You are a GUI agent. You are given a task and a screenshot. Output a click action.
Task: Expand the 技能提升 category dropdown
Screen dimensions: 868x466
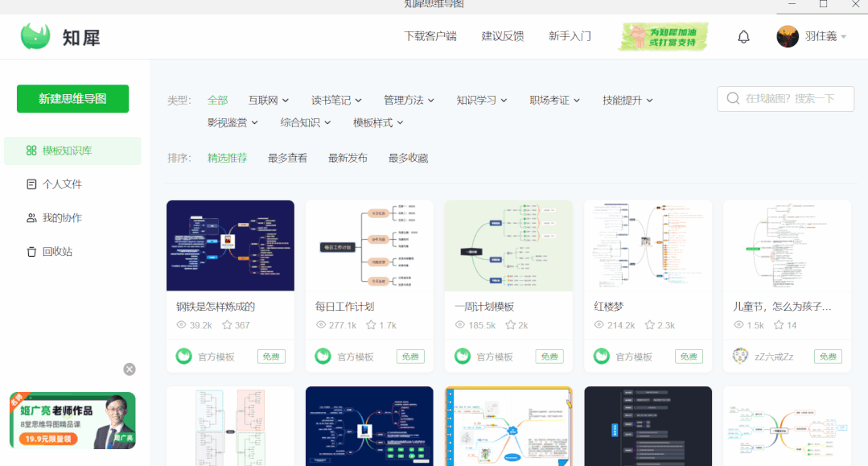click(x=627, y=101)
